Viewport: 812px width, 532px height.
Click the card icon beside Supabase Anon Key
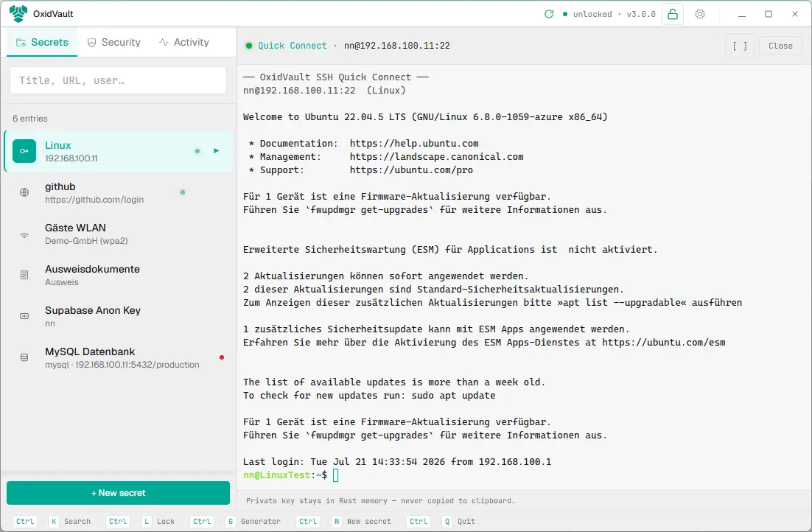24,316
